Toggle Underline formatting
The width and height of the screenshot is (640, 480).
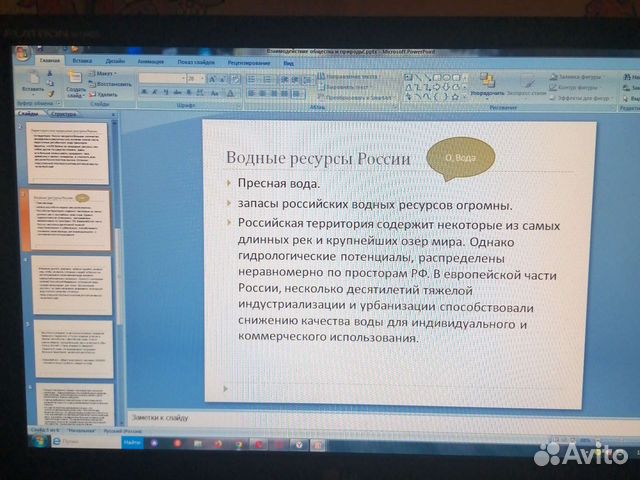tap(166, 93)
